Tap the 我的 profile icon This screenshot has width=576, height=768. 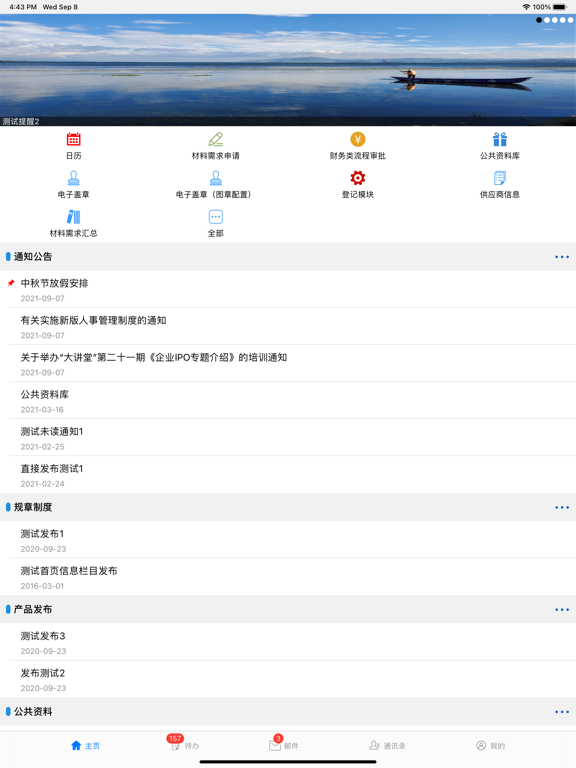click(481, 745)
